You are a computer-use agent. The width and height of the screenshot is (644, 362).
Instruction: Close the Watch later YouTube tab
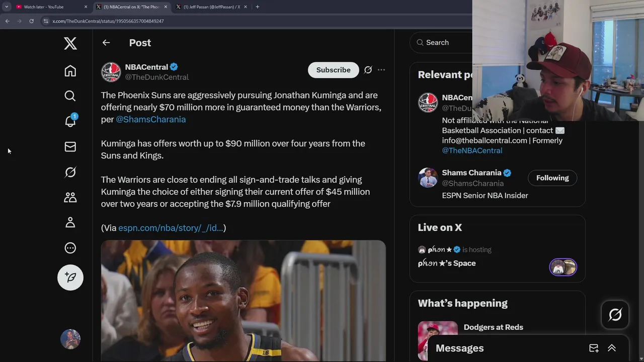pos(86,7)
